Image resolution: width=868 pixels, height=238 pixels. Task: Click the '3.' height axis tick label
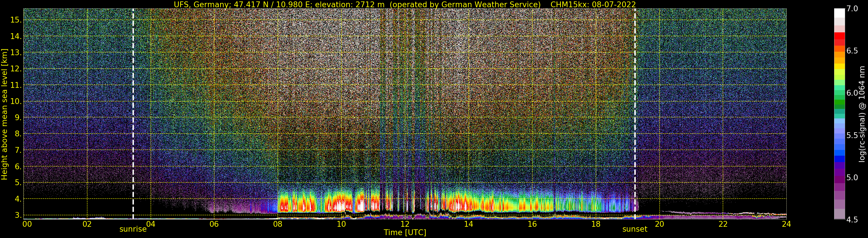18,215
